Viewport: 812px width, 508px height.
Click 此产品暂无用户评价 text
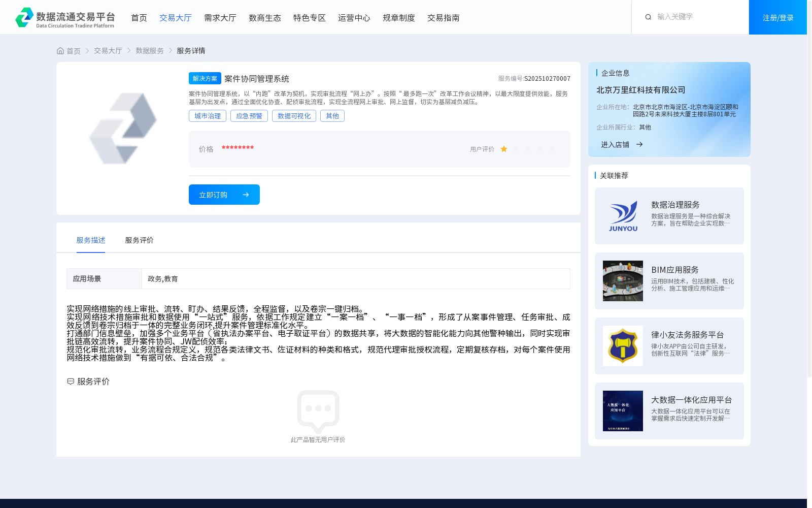pos(318,440)
